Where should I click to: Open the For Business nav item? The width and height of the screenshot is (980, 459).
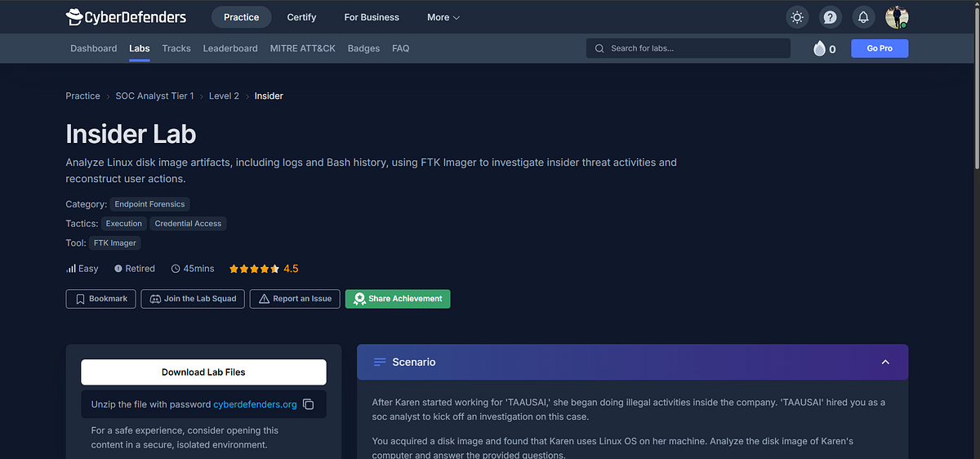[372, 17]
